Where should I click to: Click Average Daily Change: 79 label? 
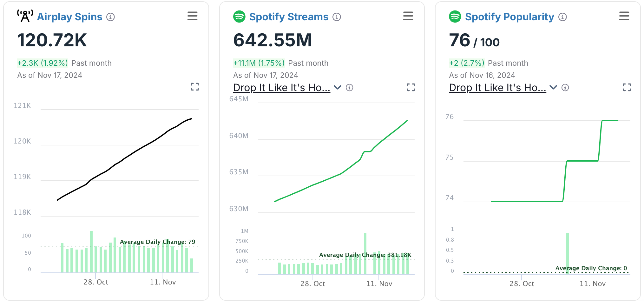click(157, 242)
